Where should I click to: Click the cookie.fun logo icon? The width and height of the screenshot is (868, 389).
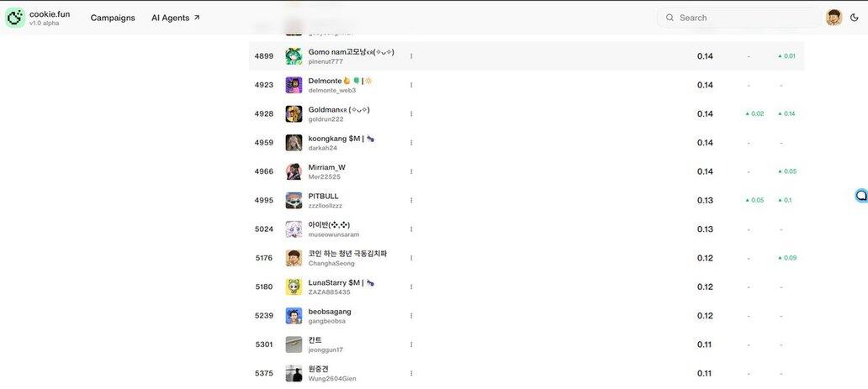(x=14, y=18)
